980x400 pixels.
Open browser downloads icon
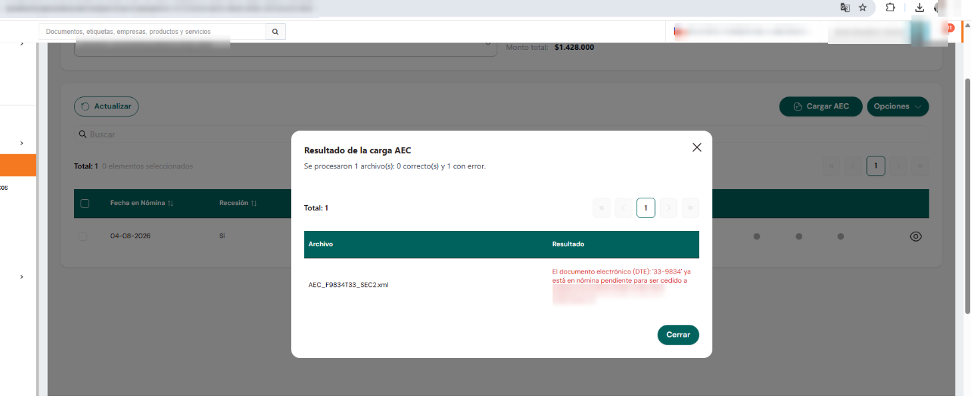(x=919, y=7)
